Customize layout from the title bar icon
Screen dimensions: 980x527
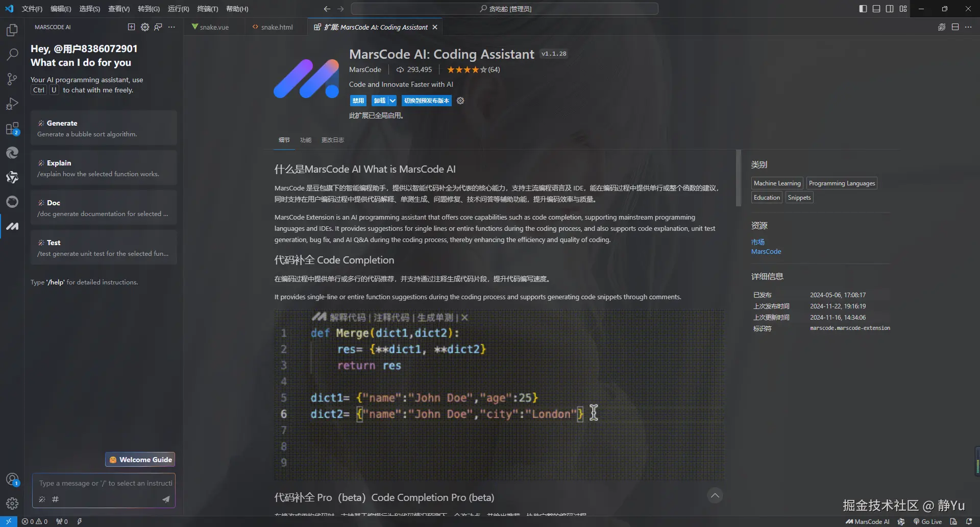(903, 9)
